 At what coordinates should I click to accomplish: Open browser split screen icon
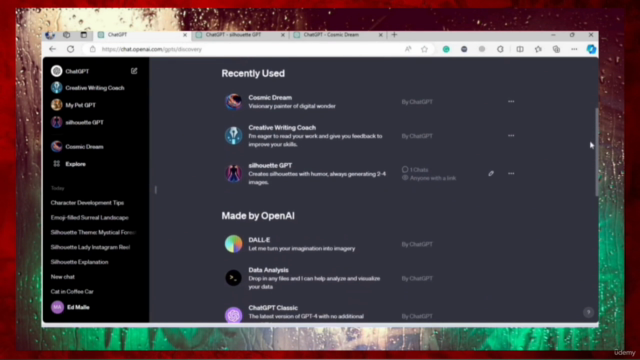tap(520, 49)
